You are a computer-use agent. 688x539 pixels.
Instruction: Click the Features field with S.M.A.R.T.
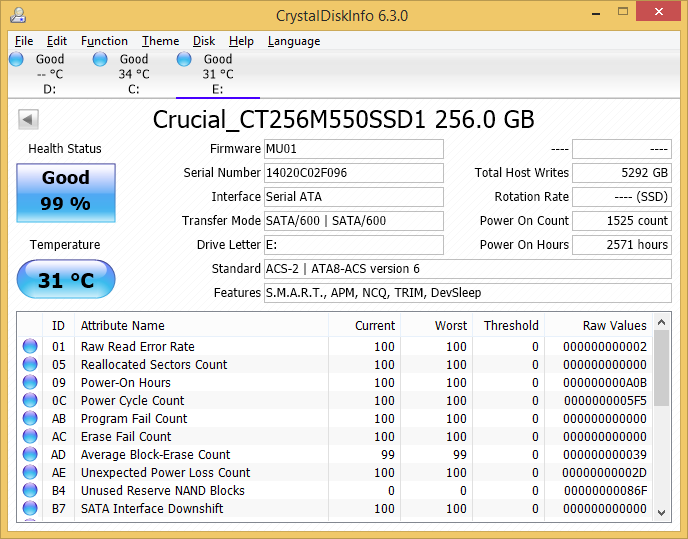468,293
